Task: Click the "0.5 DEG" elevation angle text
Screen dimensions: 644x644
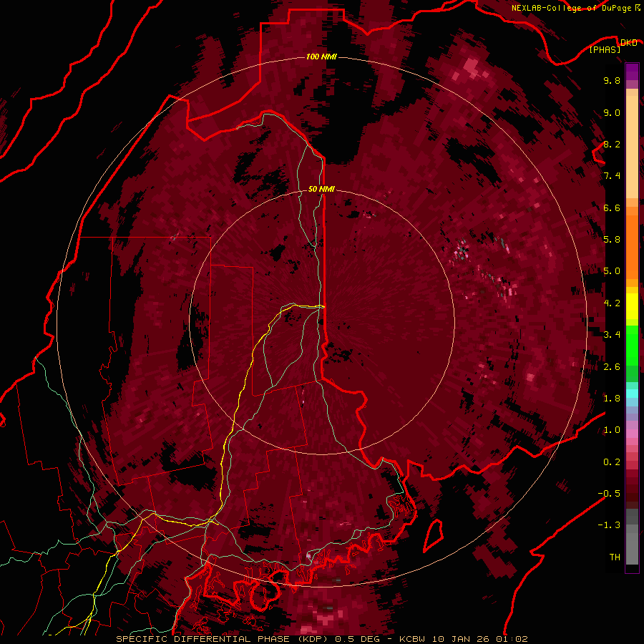Action: (x=358, y=639)
